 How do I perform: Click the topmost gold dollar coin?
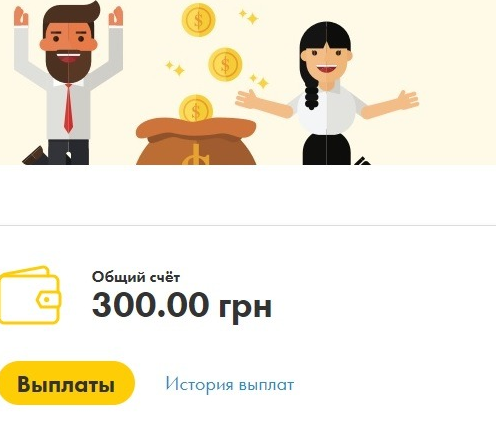pos(198,20)
